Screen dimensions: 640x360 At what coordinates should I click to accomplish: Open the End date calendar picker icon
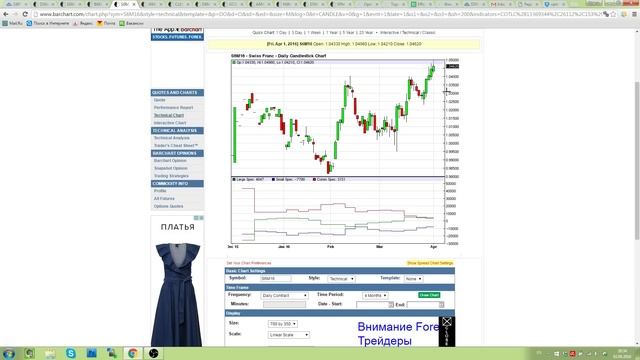pos(442,305)
